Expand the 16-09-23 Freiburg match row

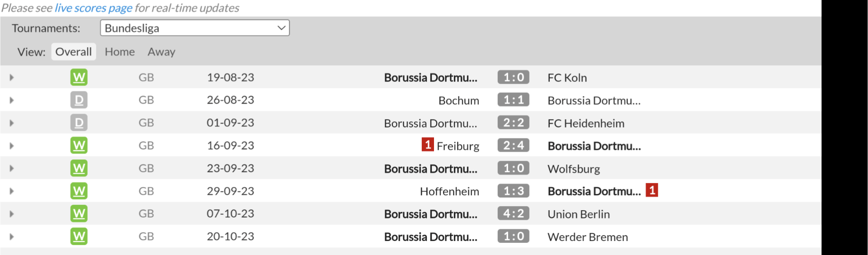pyautogui.click(x=12, y=145)
